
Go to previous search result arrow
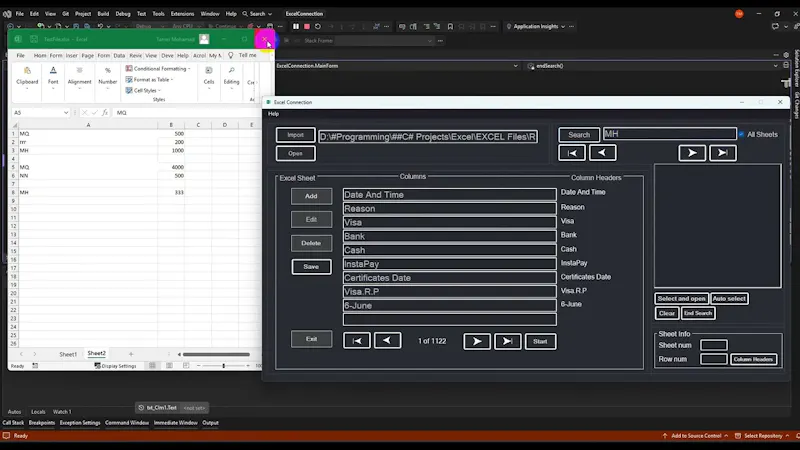click(x=602, y=153)
